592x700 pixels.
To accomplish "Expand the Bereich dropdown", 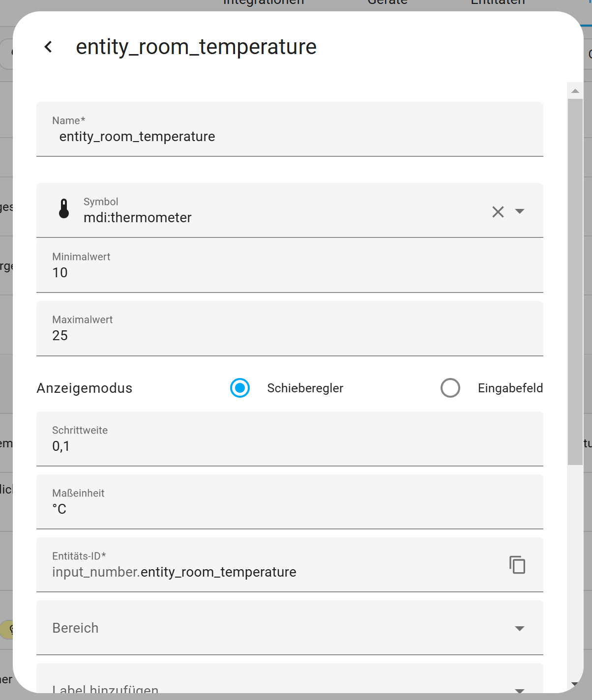I will (519, 628).
